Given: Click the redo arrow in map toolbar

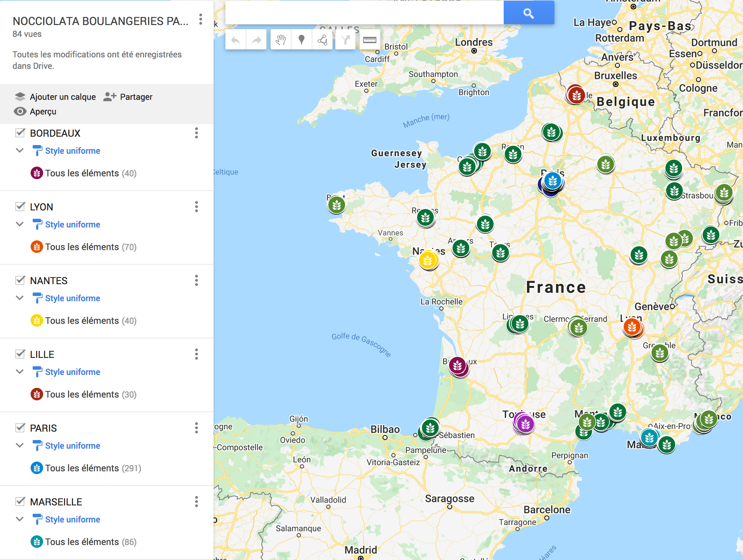Looking at the screenshot, I should 256,40.
